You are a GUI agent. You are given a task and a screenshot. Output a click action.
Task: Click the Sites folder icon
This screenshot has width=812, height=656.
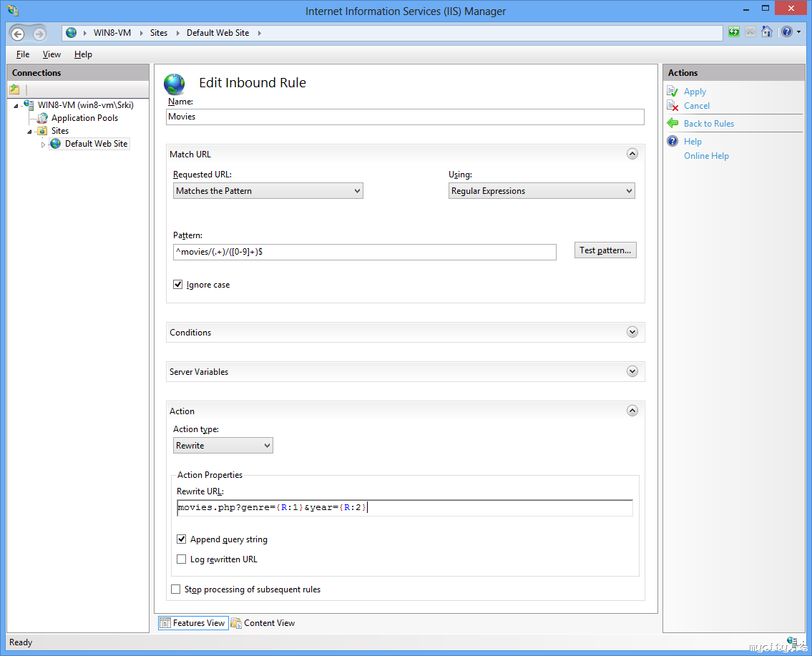[x=42, y=131]
